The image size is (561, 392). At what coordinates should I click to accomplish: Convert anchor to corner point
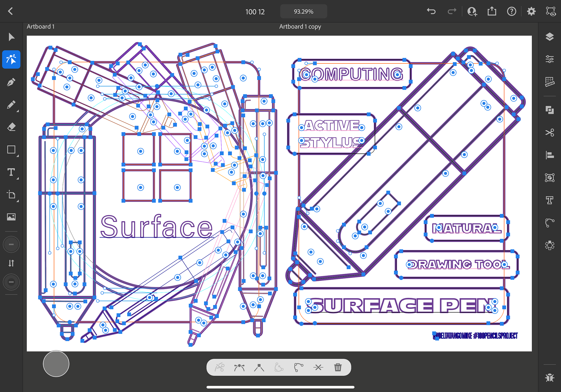259,367
